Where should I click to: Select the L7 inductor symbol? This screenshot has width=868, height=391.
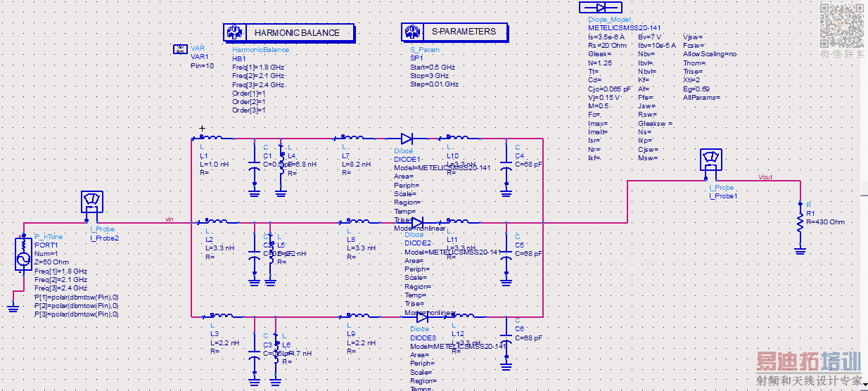click(x=352, y=138)
